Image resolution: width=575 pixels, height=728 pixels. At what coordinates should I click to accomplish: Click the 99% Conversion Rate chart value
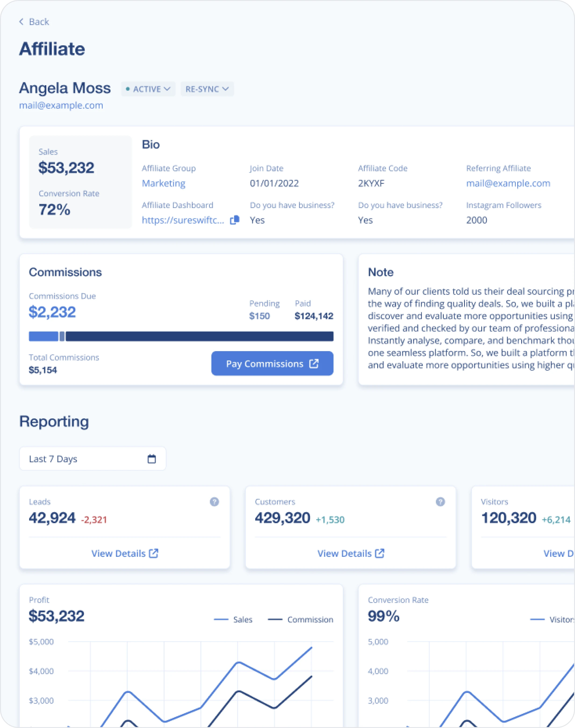[x=383, y=616]
